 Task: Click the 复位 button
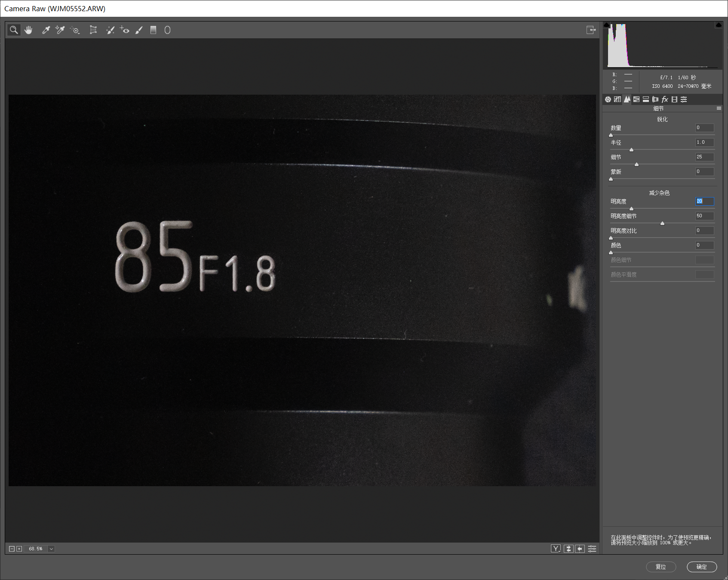tap(661, 567)
